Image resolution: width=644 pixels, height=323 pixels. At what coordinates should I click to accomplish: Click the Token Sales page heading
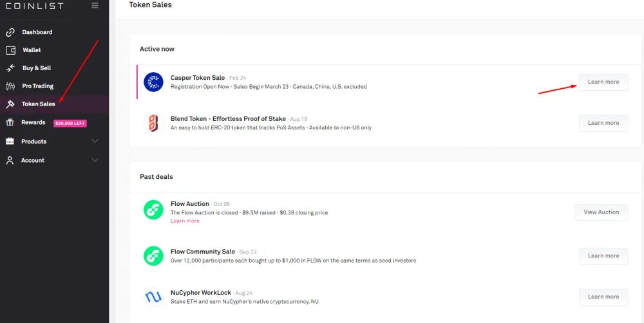(x=150, y=5)
